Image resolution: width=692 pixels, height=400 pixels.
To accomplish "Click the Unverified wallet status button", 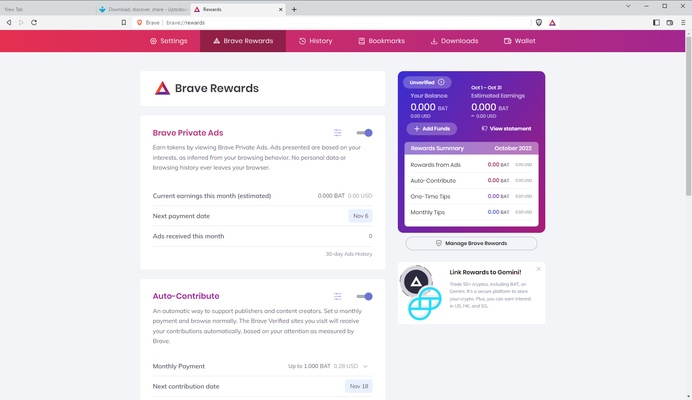I will [427, 82].
